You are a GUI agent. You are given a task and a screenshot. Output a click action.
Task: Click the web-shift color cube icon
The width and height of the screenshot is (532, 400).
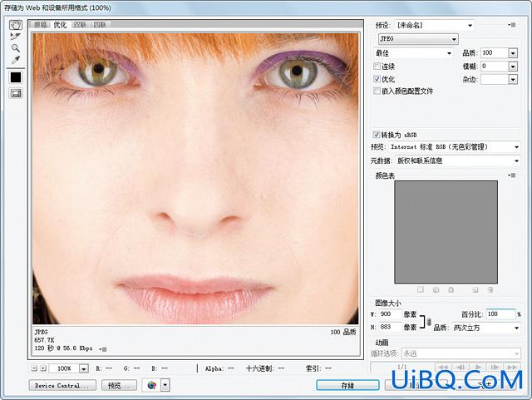click(436, 289)
